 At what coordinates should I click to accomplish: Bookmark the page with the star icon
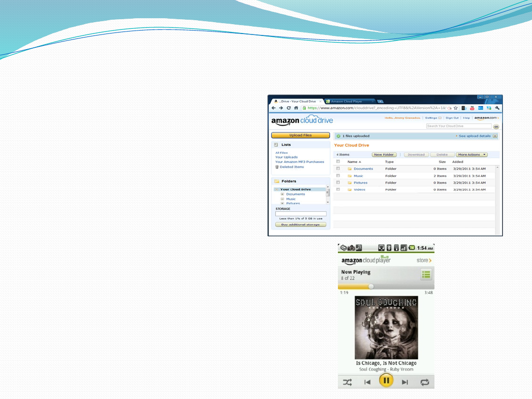pos(456,108)
